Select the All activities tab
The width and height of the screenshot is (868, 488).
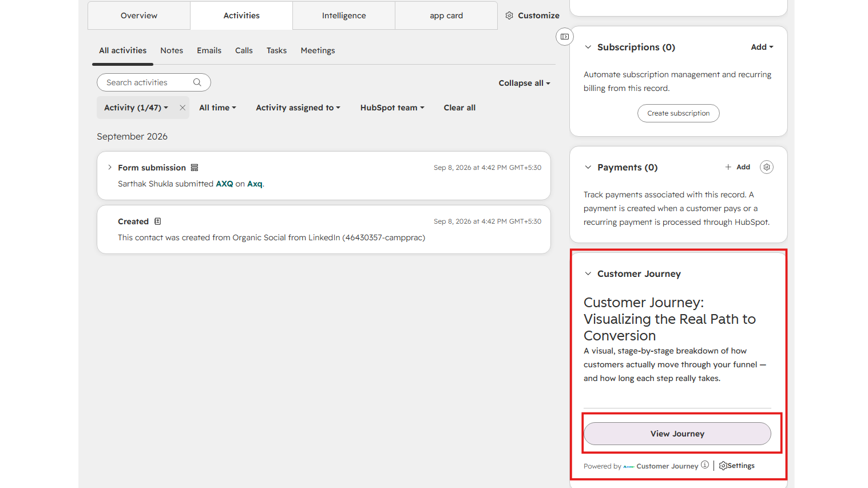(x=123, y=50)
